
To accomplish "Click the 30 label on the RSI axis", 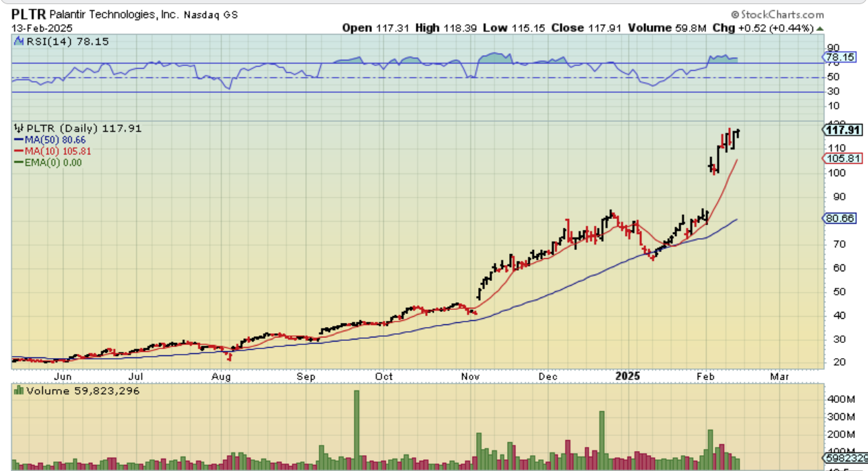I will click(x=834, y=92).
